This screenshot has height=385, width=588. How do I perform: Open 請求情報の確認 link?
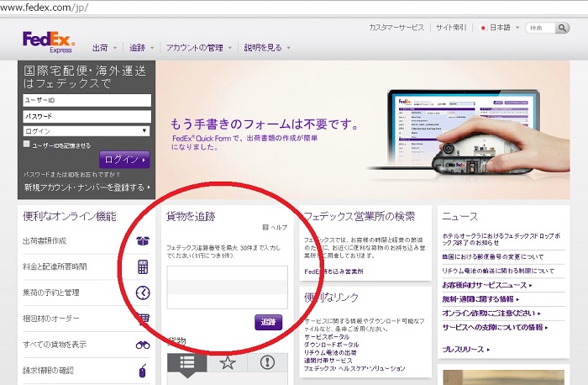point(48,371)
